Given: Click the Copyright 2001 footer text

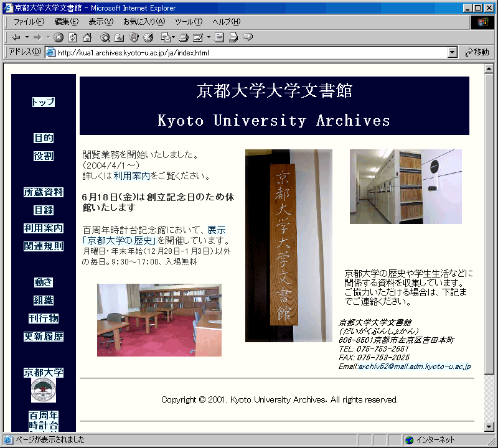Looking at the screenshot, I should [x=280, y=399].
